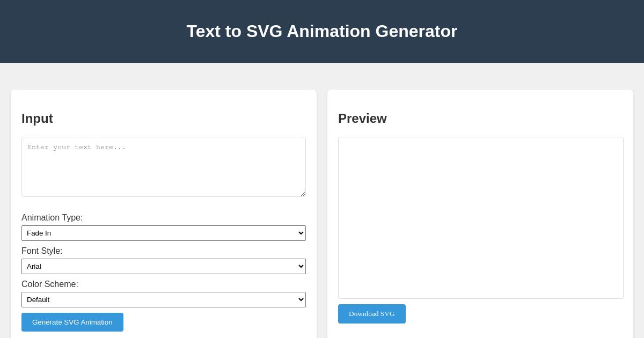Click the page title banner
This screenshot has height=338, width=644.
(322, 31)
